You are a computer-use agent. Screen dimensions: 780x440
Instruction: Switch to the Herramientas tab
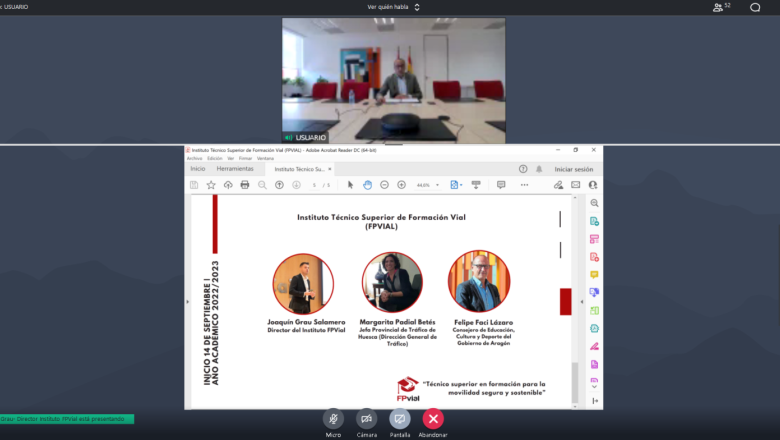point(235,169)
